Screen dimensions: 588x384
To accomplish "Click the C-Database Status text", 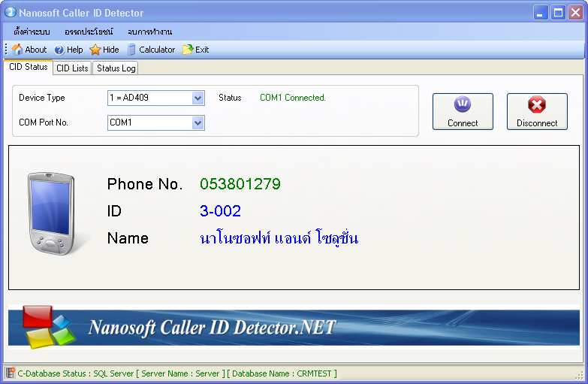I will pos(177,373).
